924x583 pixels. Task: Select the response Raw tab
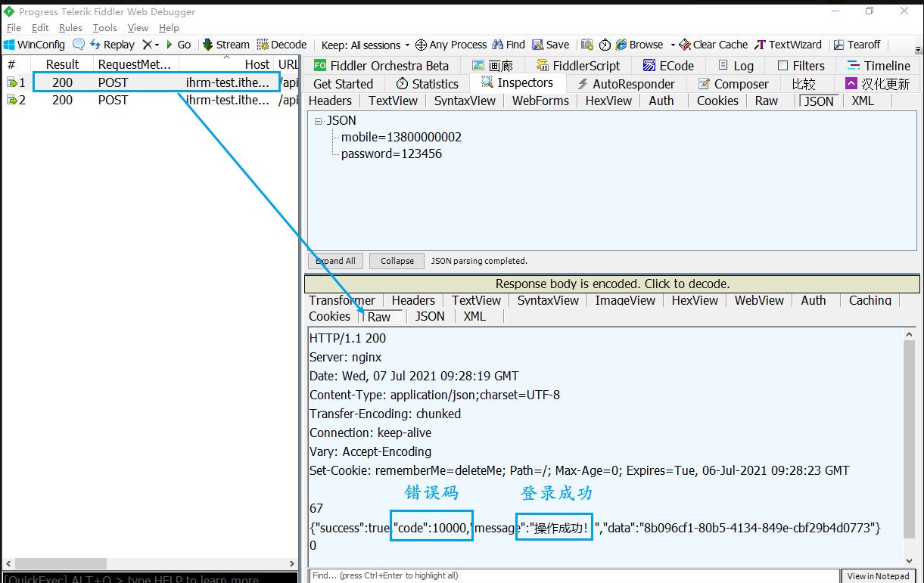(379, 317)
